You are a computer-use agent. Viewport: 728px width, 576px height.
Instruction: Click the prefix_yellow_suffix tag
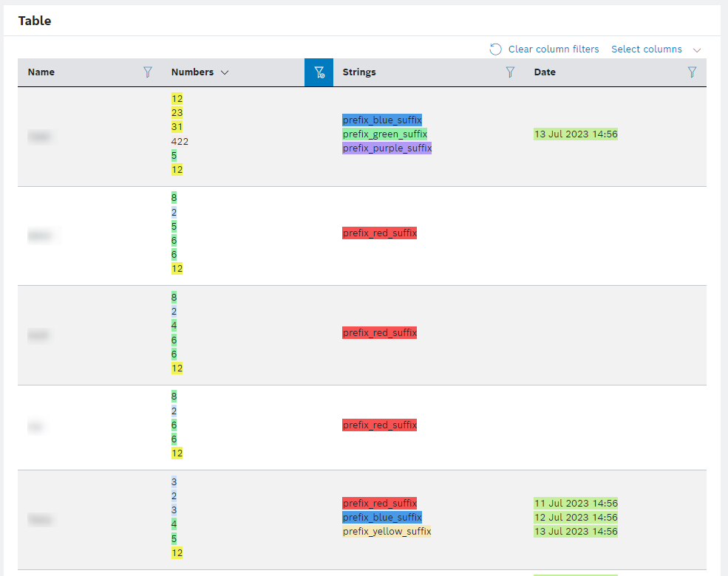tap(387, 532)
